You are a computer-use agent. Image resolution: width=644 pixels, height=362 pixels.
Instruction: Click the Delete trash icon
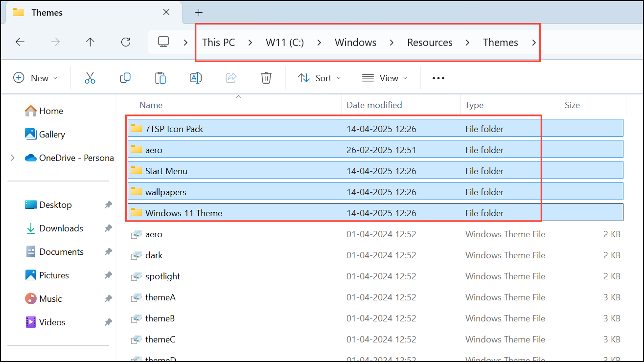pyautogui.click(x=266, y=78)
